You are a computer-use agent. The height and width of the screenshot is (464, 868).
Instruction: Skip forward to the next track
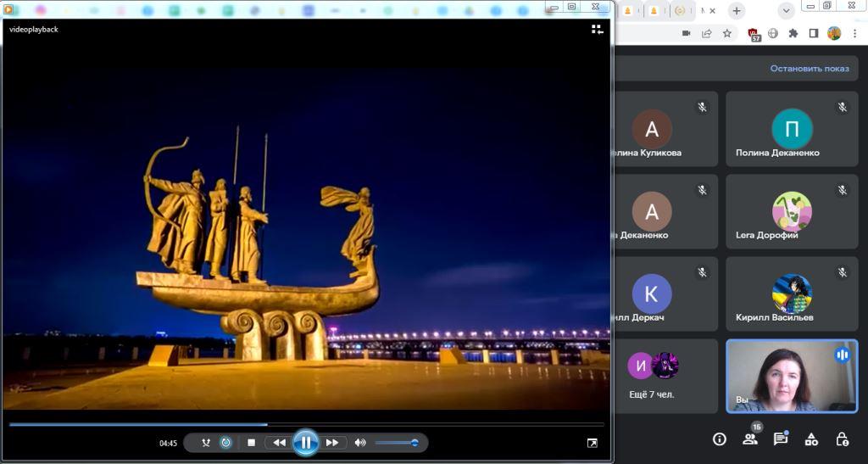332,443
